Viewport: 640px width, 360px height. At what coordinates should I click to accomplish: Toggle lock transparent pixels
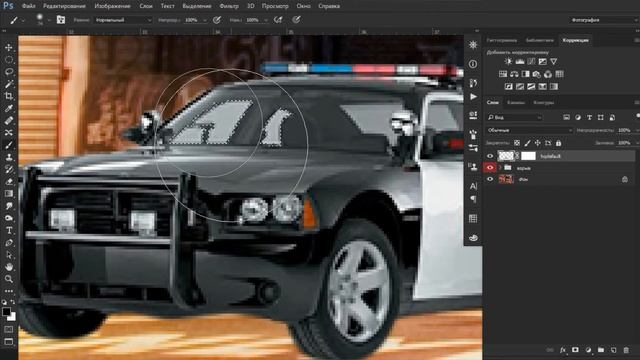pos(517,143)
